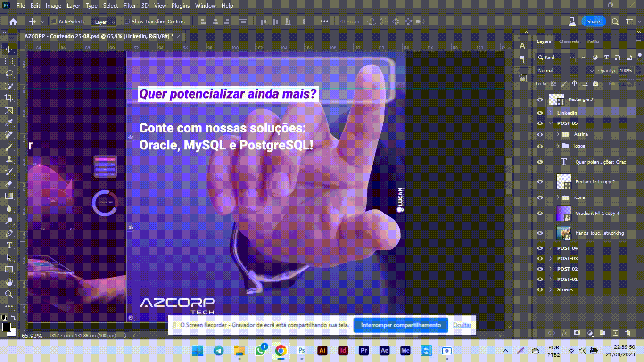
Task: Enable the Auto-Select checkbox
Action: click(x=54, y=22)
